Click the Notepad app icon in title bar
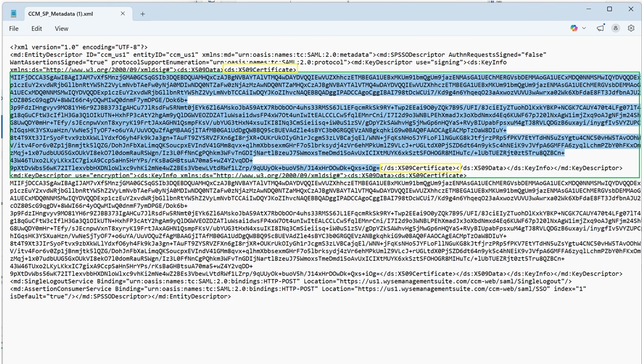Image resolution: width=642 pixels, height=364 pixels. point(13,13)
